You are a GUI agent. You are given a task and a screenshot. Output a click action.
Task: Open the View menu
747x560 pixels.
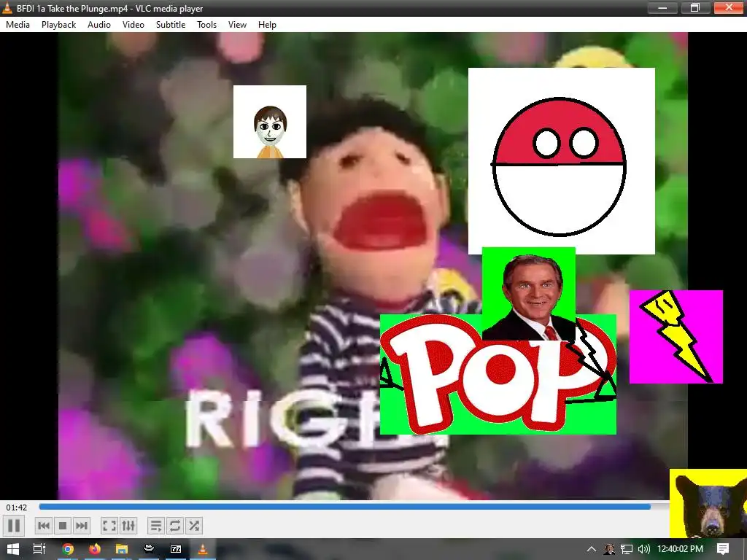tap(237, 25)
